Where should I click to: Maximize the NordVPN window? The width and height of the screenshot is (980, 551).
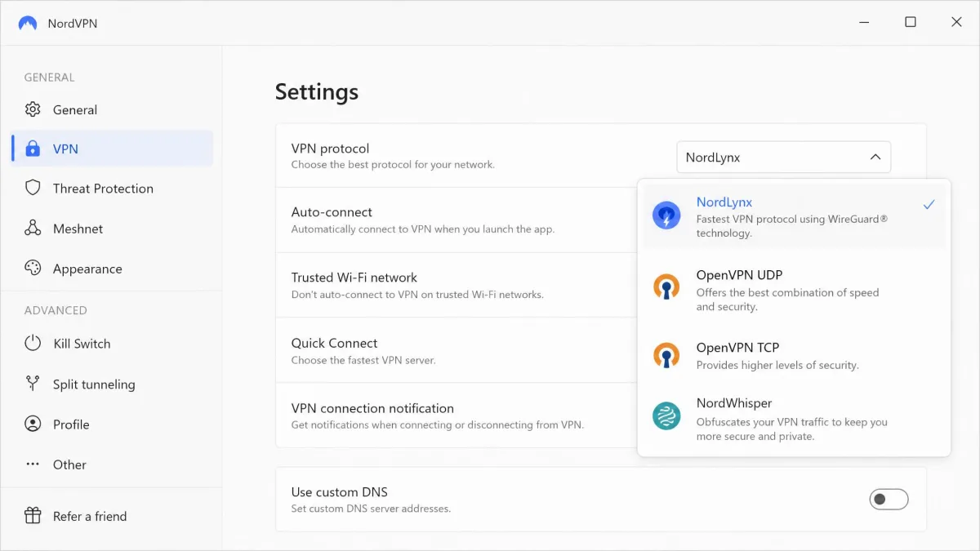coord(911,22)
